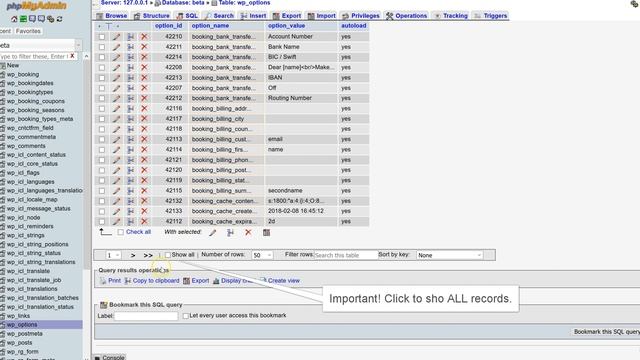Select wp_comments table in sidebar
The height and width of the screenshot is (360, 640).
pyautogui.click(x=26, y=146)
